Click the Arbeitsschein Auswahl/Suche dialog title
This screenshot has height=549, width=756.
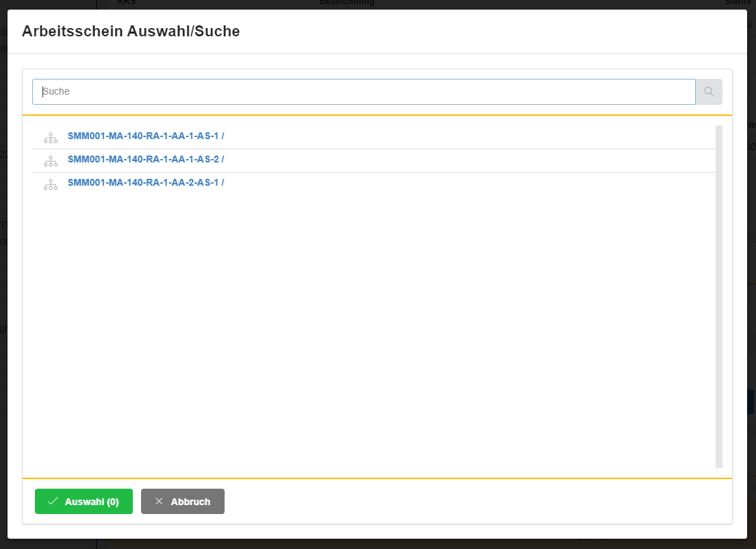[131, 32]
